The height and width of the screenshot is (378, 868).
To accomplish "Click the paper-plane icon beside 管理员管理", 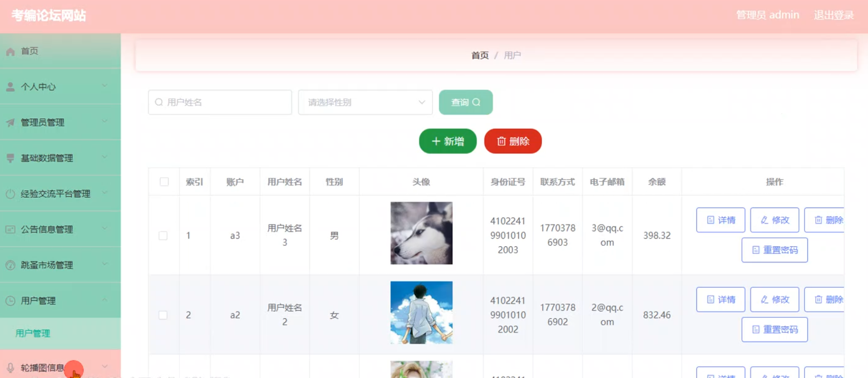I will (x=10, y=123).
